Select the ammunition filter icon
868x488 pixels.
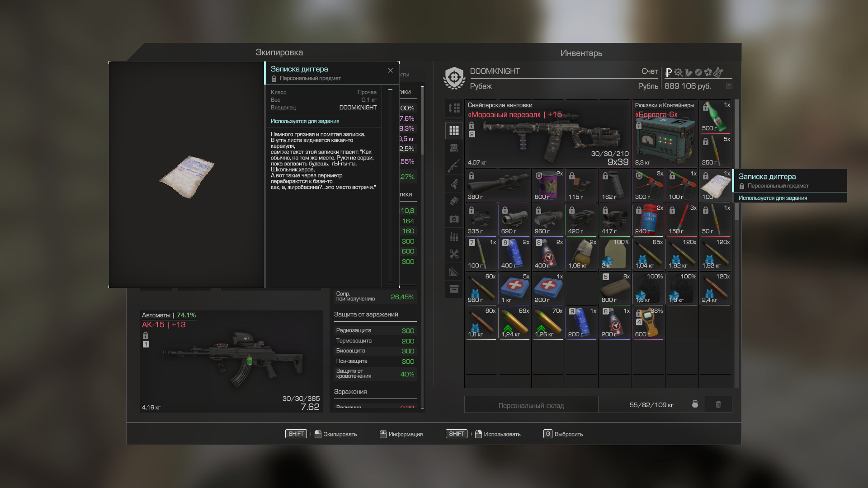[454, 236]
